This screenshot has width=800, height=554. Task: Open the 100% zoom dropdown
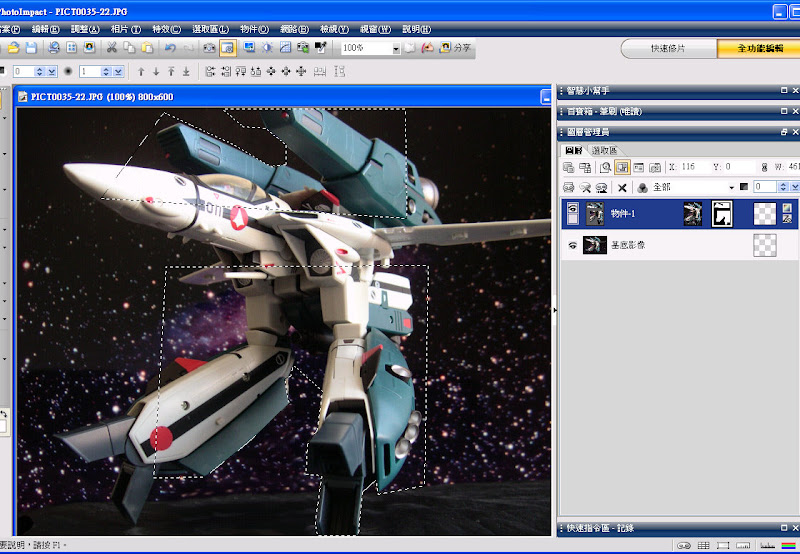pos(396,48)
